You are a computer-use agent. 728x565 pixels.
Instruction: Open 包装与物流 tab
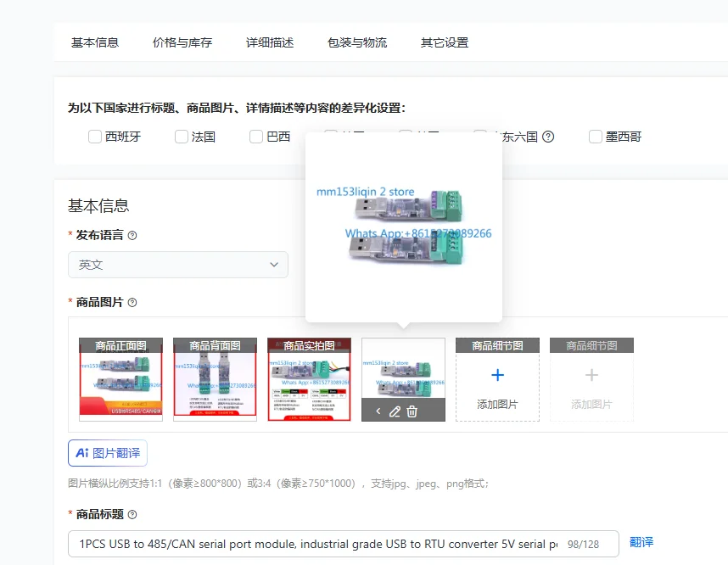(357, 42)
